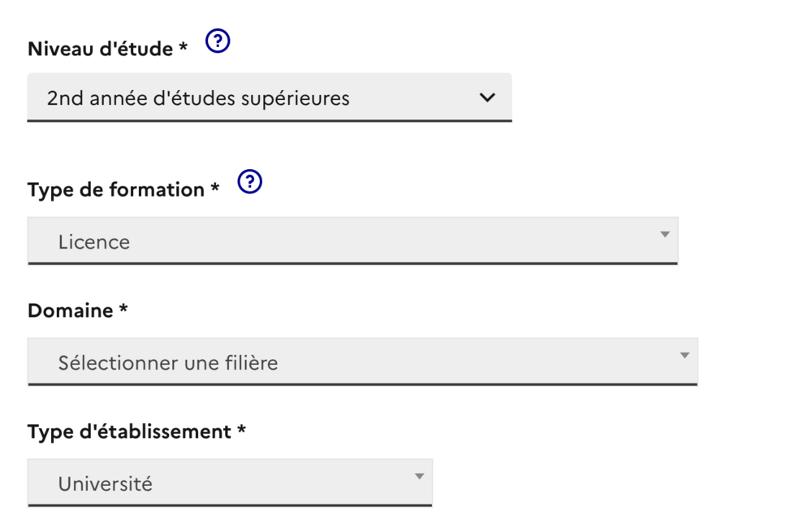Select the blue help circle after Type de formation
Viewport: 812px width, 511px height.
coord(249,182)
